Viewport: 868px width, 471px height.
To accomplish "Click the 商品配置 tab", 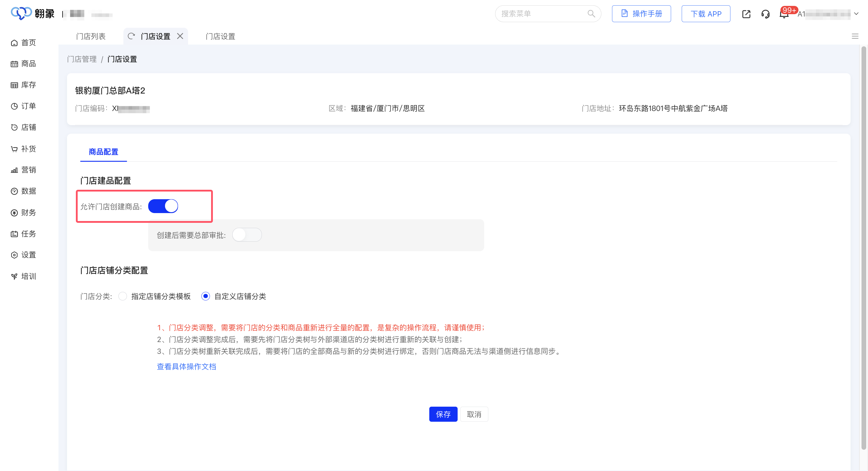I will pos(103,152).
